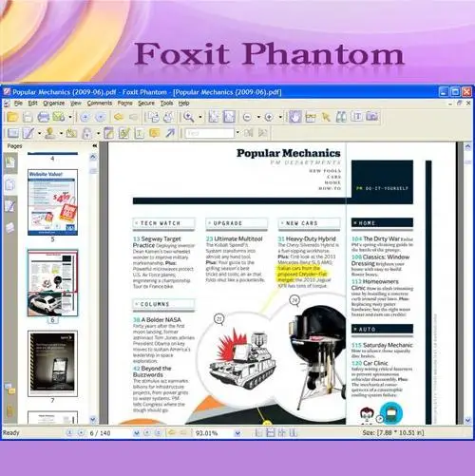The image size is (475, 476).
Task: Click the Continuous page layout icon in the status bar
Action: [270, 432]
